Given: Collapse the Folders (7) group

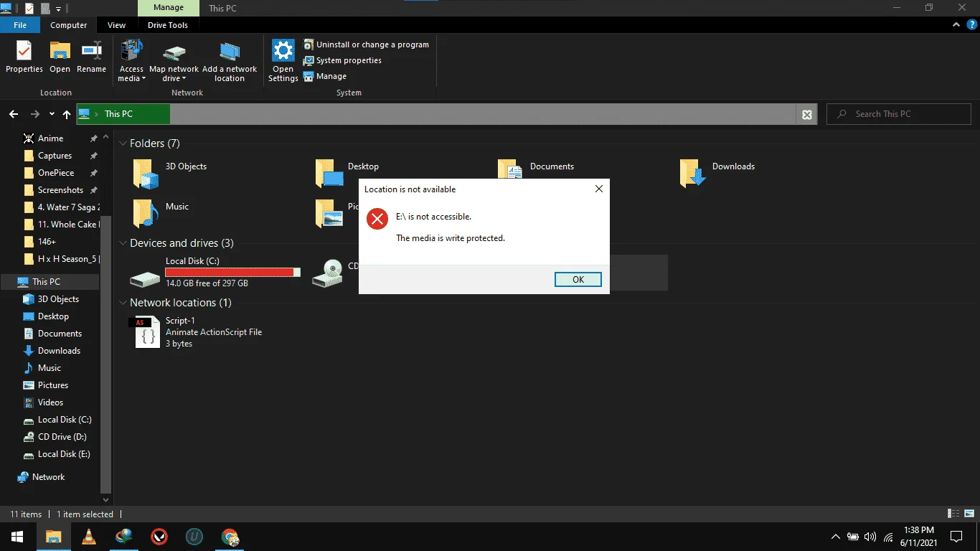Looking at the screenshot, I should click(x=123, y=143).
